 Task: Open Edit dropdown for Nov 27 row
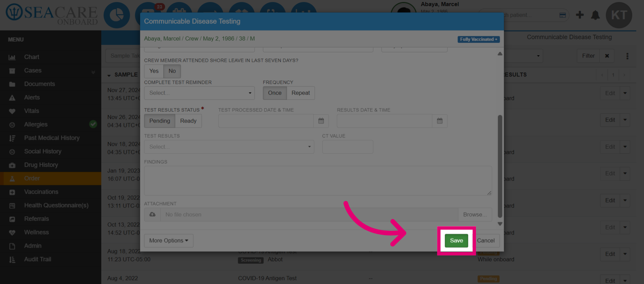click(625, 93)
